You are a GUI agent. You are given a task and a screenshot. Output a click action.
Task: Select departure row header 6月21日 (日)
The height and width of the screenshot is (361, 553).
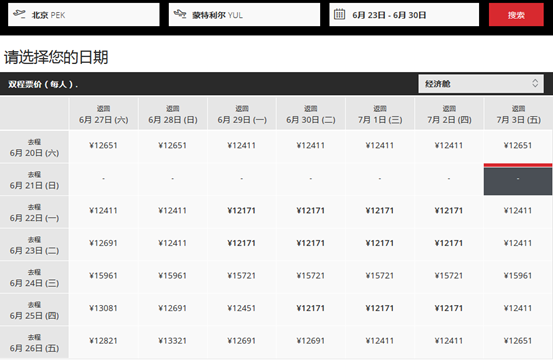coord(34,179)
